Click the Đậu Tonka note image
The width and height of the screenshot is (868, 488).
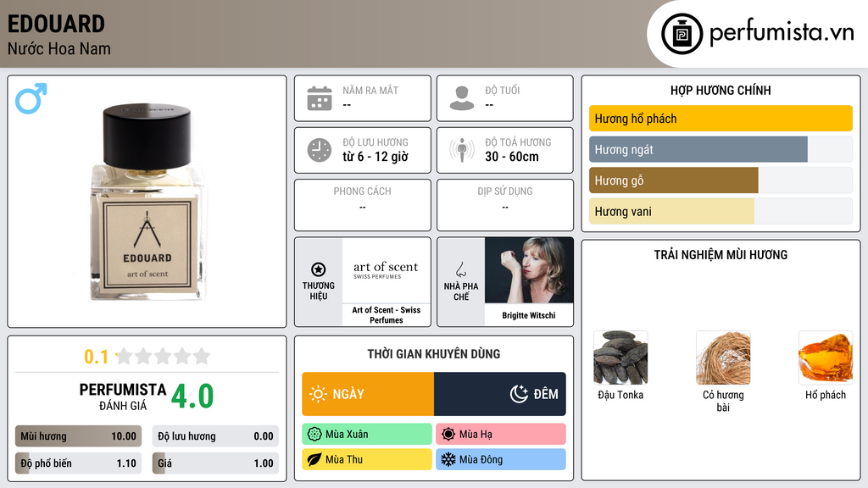pos(620,358)
